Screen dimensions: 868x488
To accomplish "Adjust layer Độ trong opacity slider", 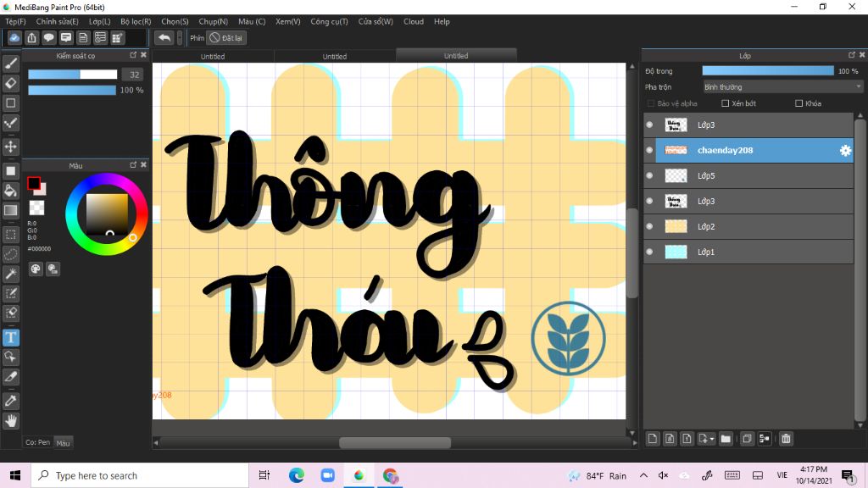I will pos(768,71).
